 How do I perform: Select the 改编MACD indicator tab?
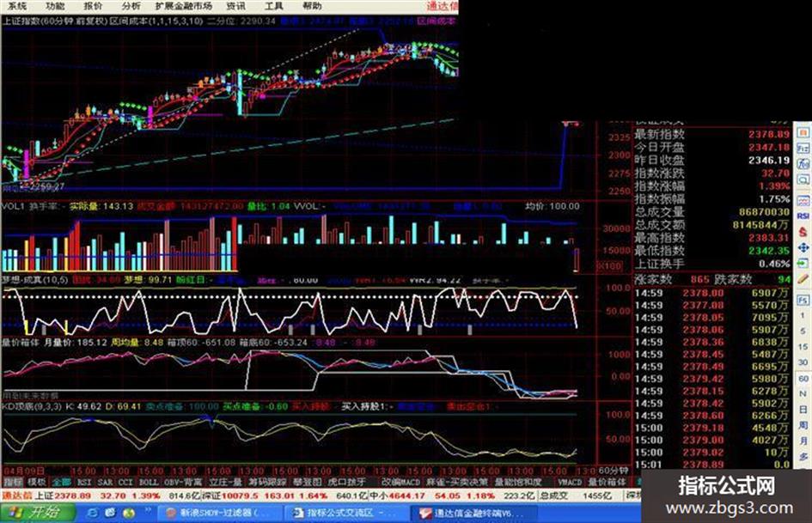pyautogui.click(x=400, y=482)
